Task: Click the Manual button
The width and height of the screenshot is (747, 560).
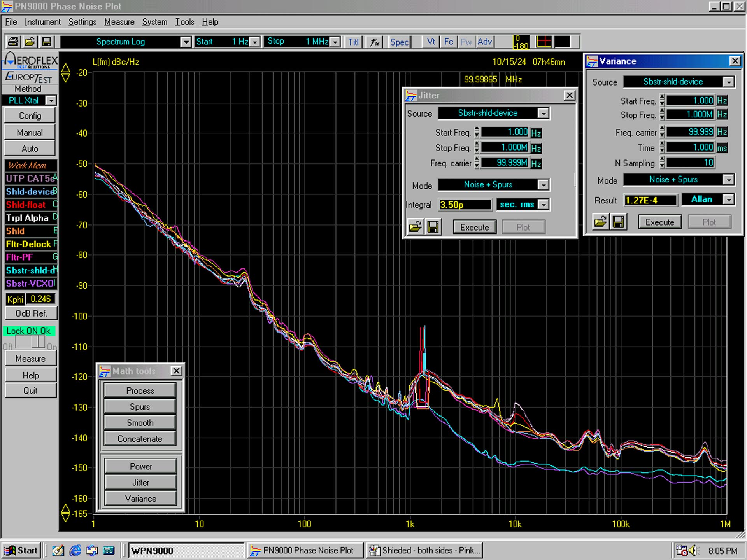Action: (30, 133)
